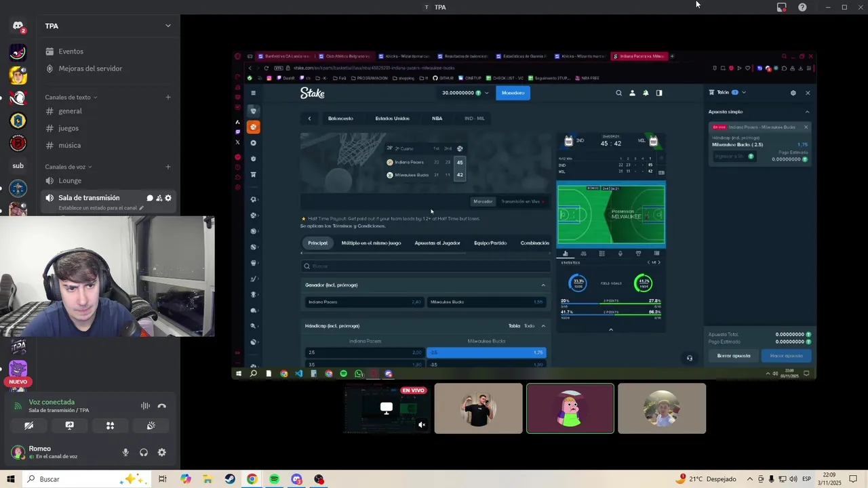Open File Explorer from the Windows taskbar

tap(208, 479)
